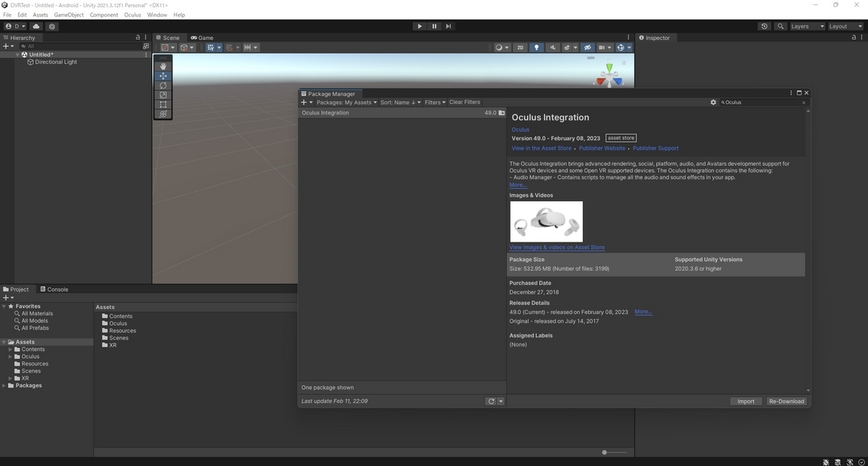
Task: Open the GameObject menu
Action: (69, 14)
